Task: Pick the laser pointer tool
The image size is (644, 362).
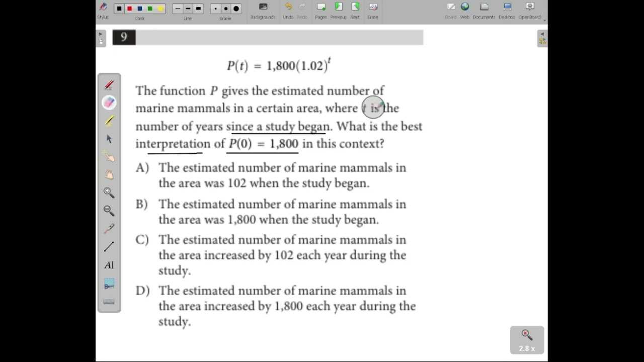Action: point(109,229)
